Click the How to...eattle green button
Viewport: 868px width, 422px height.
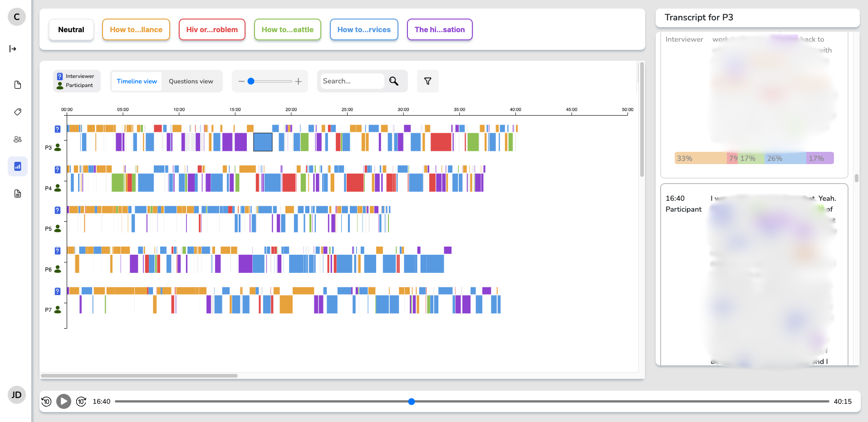[x=287, y=30]
